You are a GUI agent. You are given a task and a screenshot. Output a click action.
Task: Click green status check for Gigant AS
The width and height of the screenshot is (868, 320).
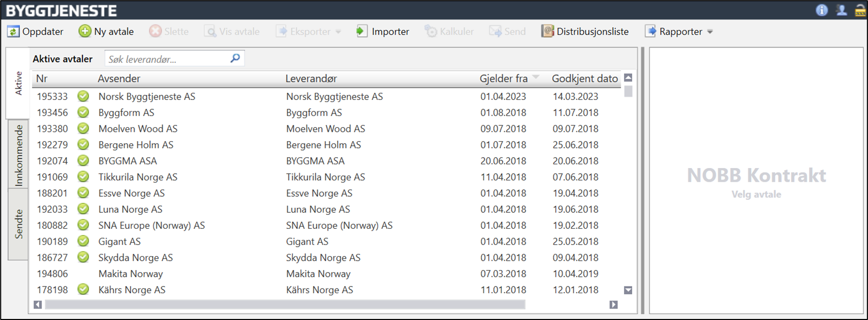coord(83,241)
